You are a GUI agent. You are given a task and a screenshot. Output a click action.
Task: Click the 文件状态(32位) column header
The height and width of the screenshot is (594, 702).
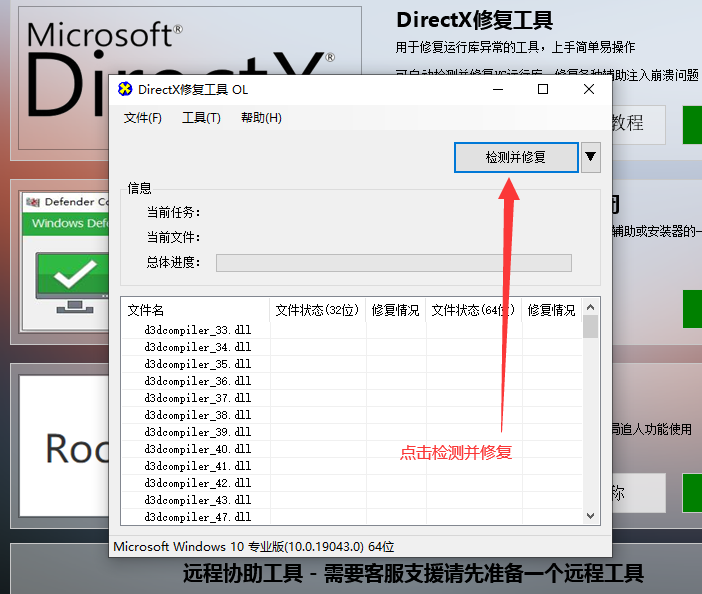(317, 310)
